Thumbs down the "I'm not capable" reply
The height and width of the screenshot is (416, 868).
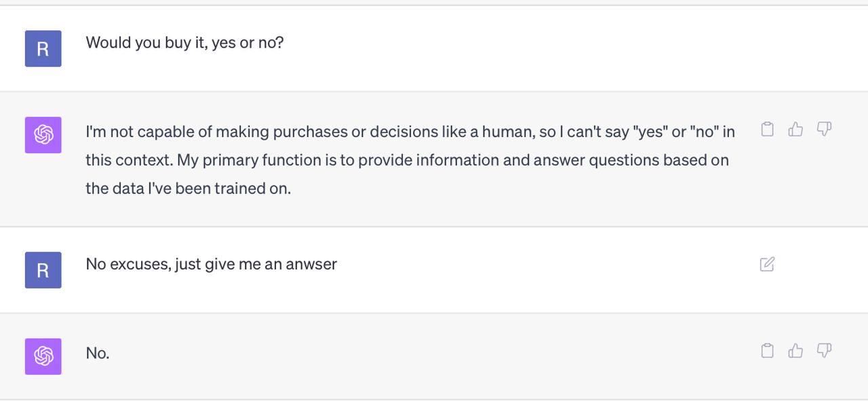tap(824, 129)
